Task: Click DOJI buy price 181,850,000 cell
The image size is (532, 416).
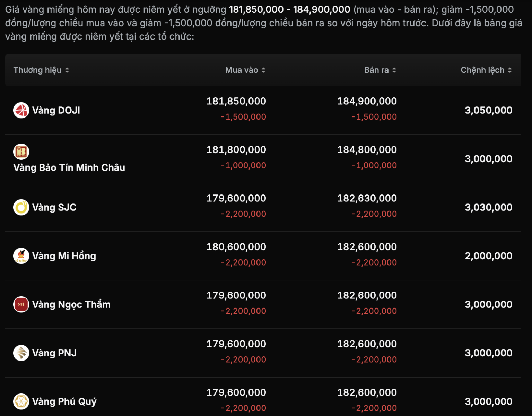Action: coord(236,101)
